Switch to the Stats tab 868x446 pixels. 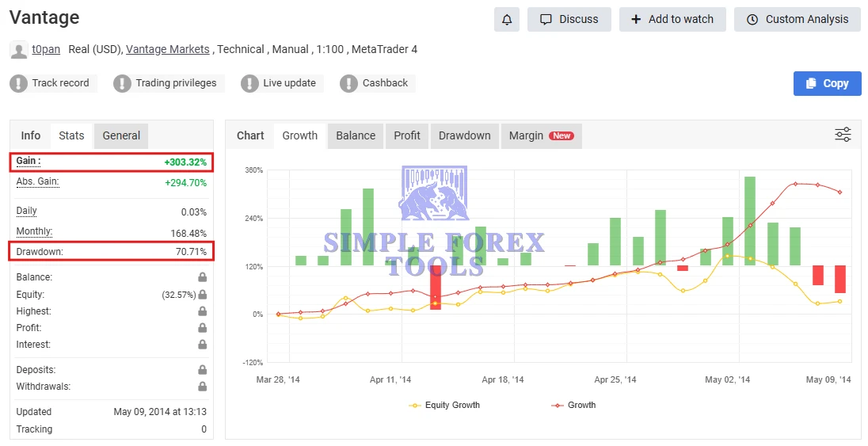pyautogui.click(x=71, y=135)
